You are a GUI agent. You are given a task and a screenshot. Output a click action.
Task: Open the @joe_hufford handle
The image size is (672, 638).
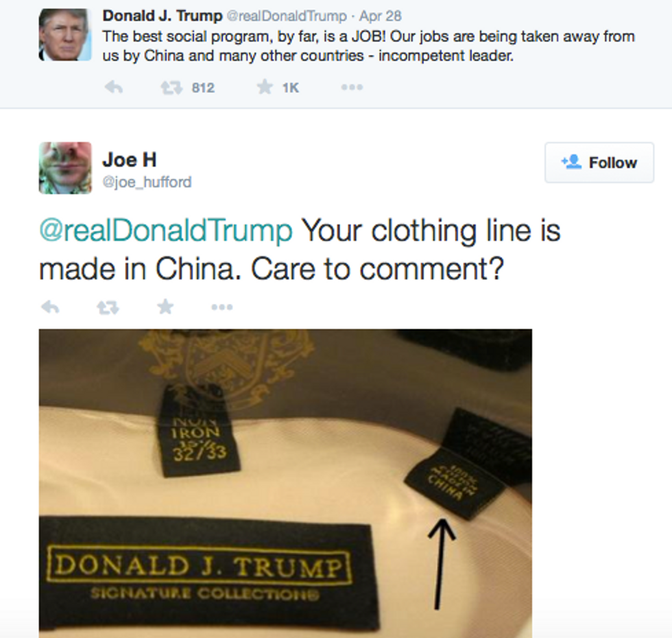pyautogui.click(x=147, y=182)
